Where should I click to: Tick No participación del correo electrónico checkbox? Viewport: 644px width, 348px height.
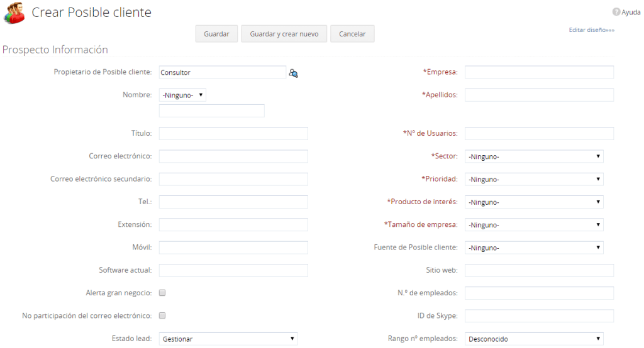pyautogui.click(x=162, y=315)
